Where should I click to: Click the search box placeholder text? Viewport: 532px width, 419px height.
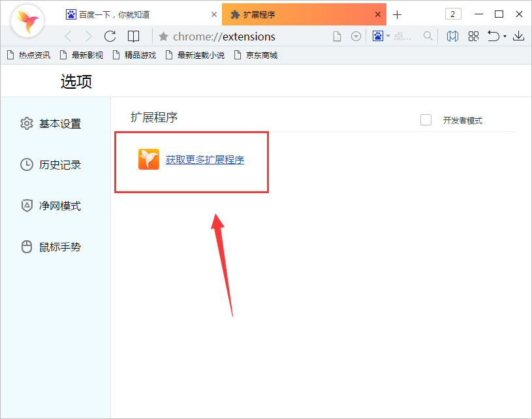pyautogui.click(x=402, y=37)
